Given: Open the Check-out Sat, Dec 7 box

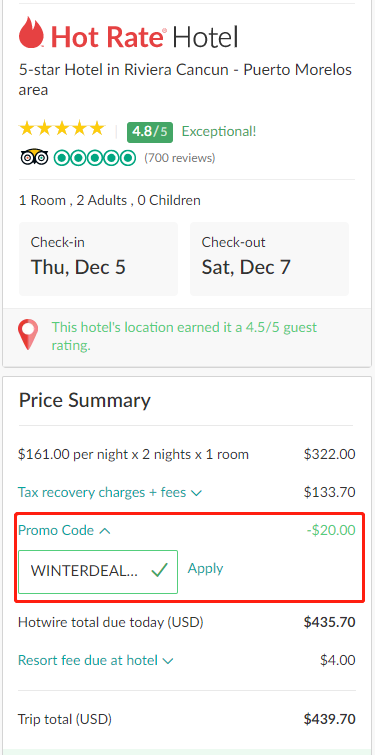Looking at the screenshot, I should click(270, 259).
